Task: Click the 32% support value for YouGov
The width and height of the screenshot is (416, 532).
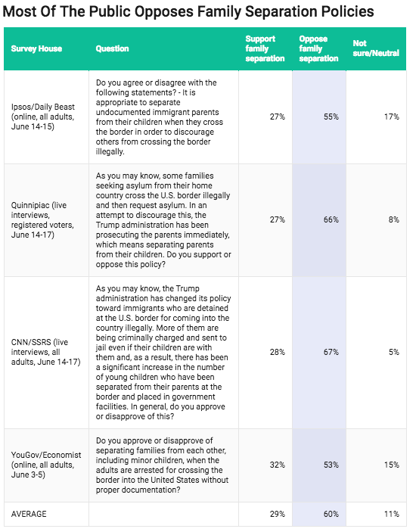Action: point(278,465)
